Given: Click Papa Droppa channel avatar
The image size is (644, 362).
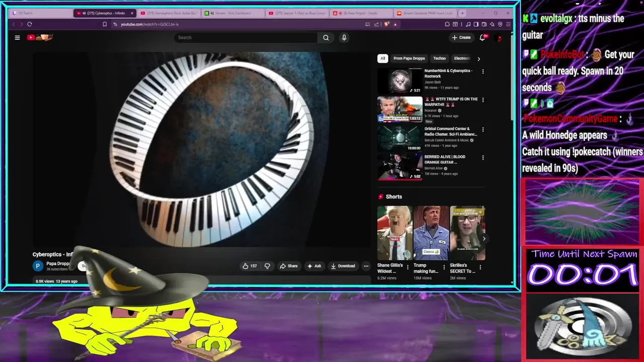Looking at the screenshot, I should coord(38,266).
